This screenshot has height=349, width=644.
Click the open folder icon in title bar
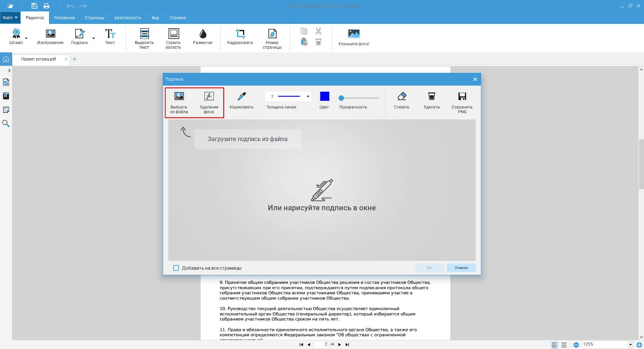(x=10, y=6)
